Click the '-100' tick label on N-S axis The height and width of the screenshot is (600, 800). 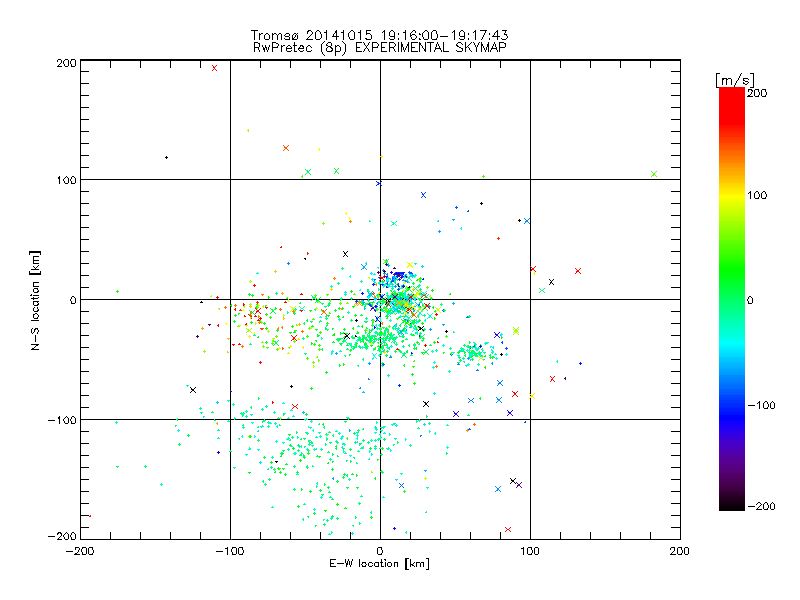coord(62,420)
